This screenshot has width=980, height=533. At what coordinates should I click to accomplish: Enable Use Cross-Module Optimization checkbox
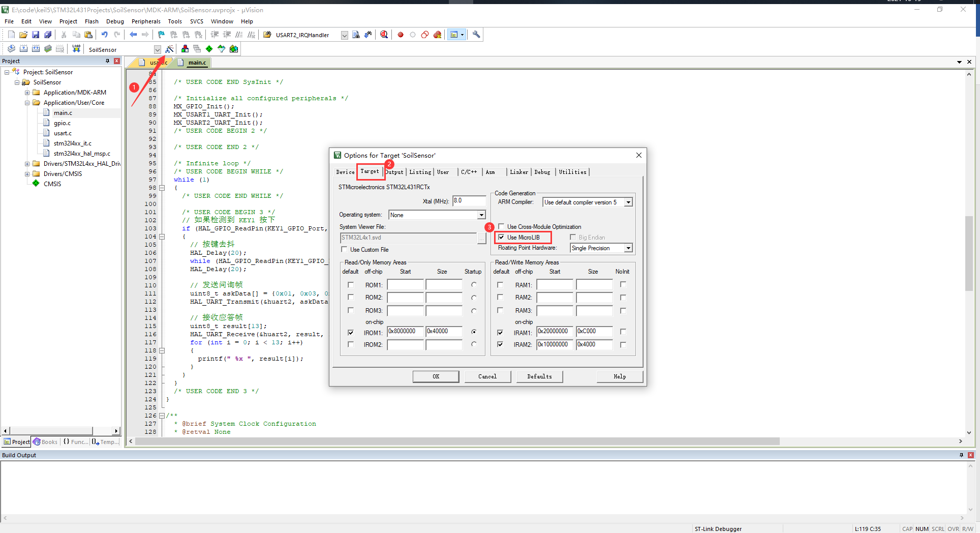[x=502, y=226]
